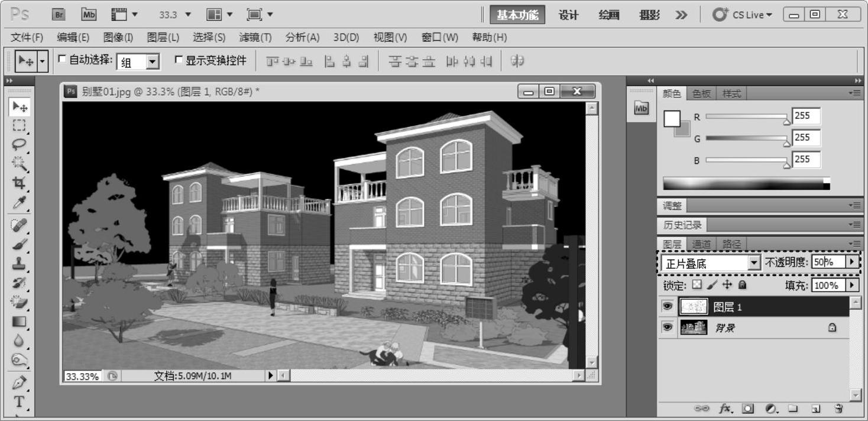Image resolution: width=868 pixels, height=421 pixels.
Task: Open the 填充 slider arrow
Action: coord(852,285)
